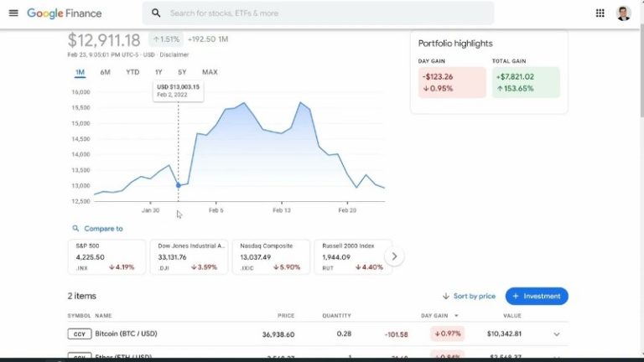This screenshot has width=644, height=362.
Task: Open the DAY GAIN column dropdown arrow
Action: (456, 316)
